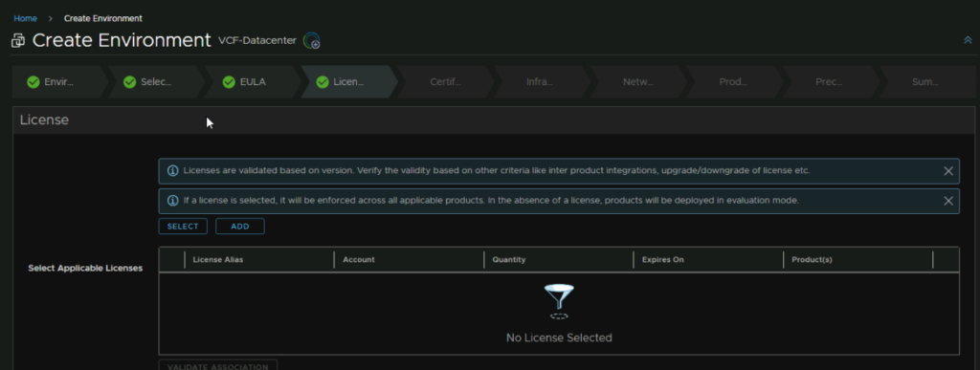This screenshot has width=980, height=370.
Task: Open the Select Products wizard step
Action: tap(156, 81)
